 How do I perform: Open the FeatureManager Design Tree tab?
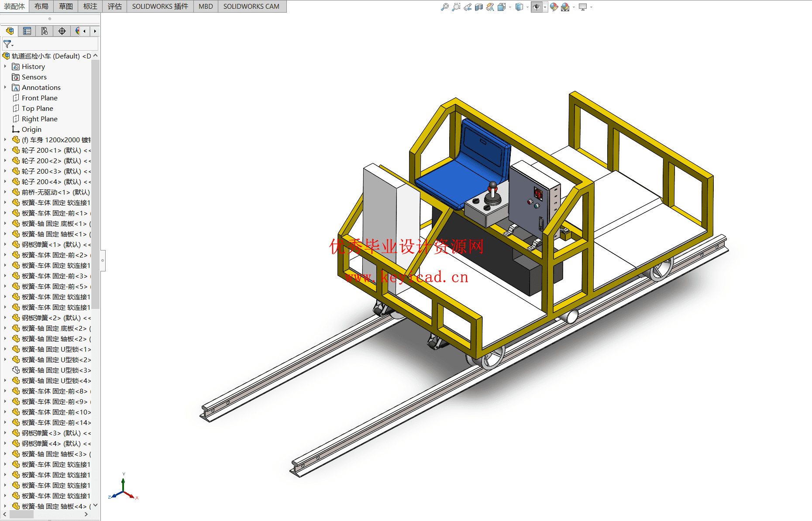pos(10,31)
